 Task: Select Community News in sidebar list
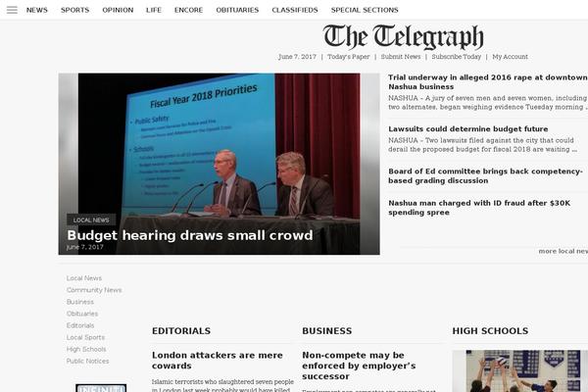[x=94, y=290]
